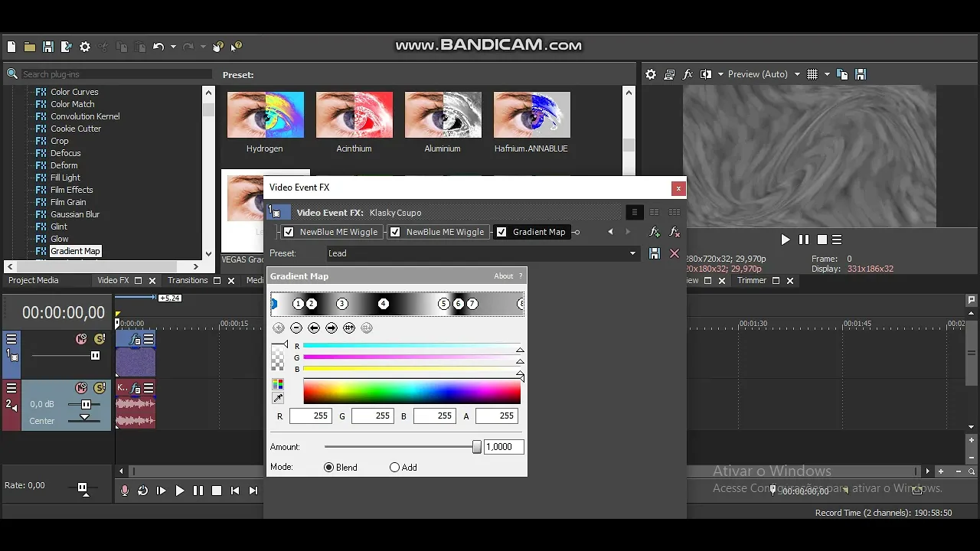Select gradient control point 3
The image size is (980, 551).
(x=342, y=304)
